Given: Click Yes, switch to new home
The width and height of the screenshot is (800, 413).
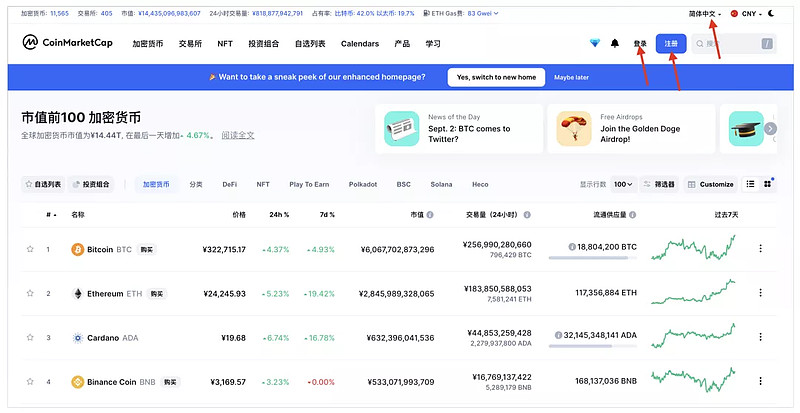Looking at the screenshot, I should (x=496, y=77).
